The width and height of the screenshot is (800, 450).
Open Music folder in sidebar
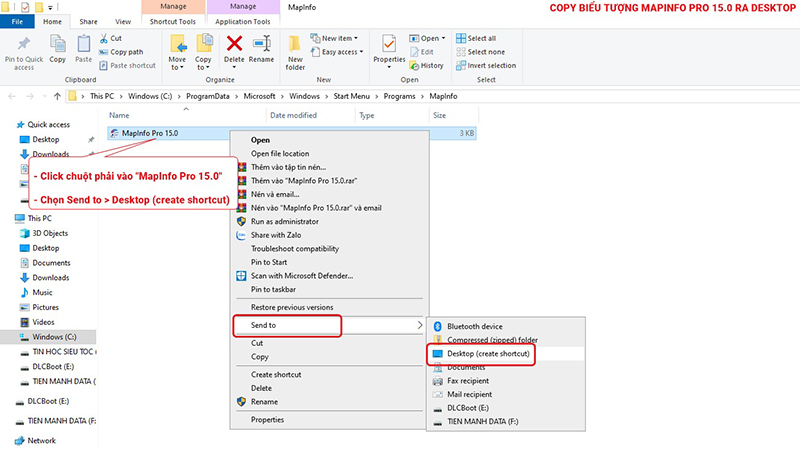(x=42, y=292)
